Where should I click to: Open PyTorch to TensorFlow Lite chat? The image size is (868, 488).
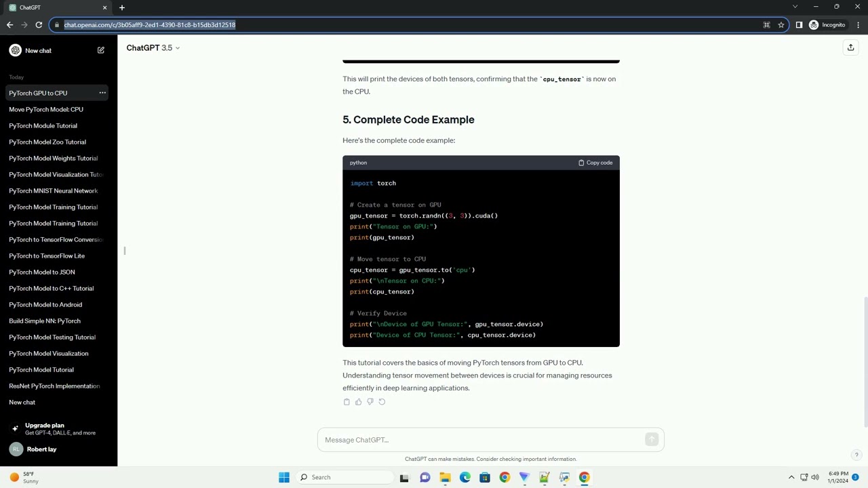[58, 256]
